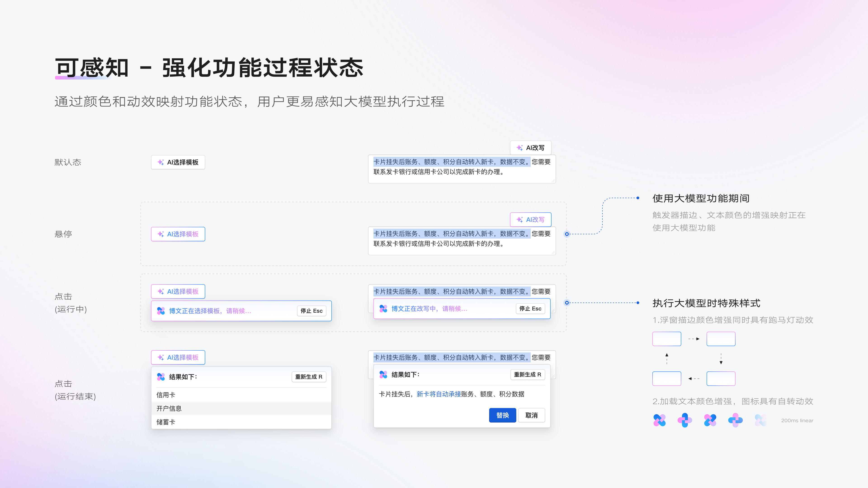Image resolution: width=868 pixels, height=488 pixels.
Task: Click the top-left marquee border sample box
Action: click(x=667, y=339)
